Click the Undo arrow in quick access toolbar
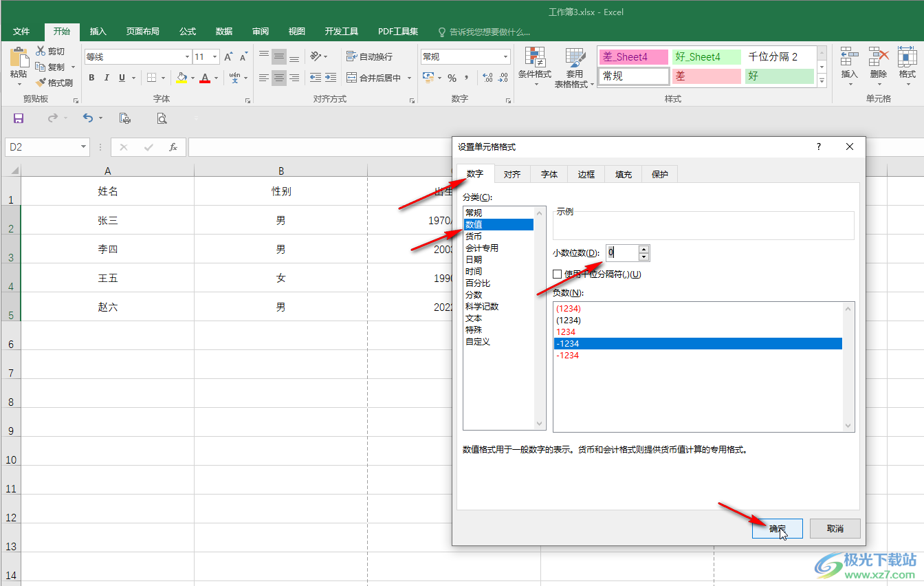The height and width of the screenshot is (586, 924). click(x=87, y=118)
